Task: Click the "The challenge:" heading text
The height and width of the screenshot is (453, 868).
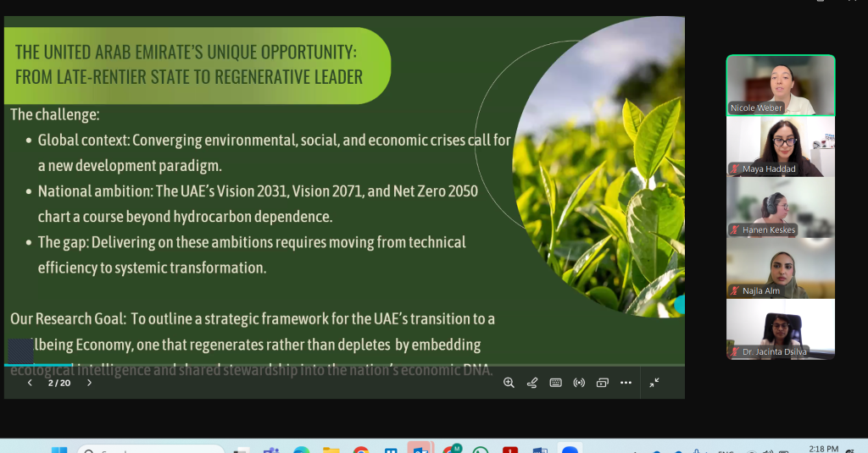Action: point(55,114)
